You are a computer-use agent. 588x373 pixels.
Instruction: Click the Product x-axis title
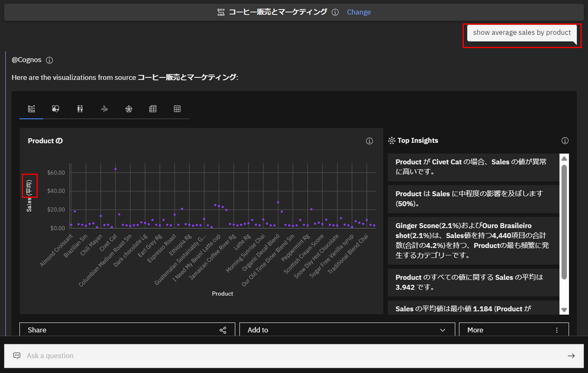click(x=222, y=294)
